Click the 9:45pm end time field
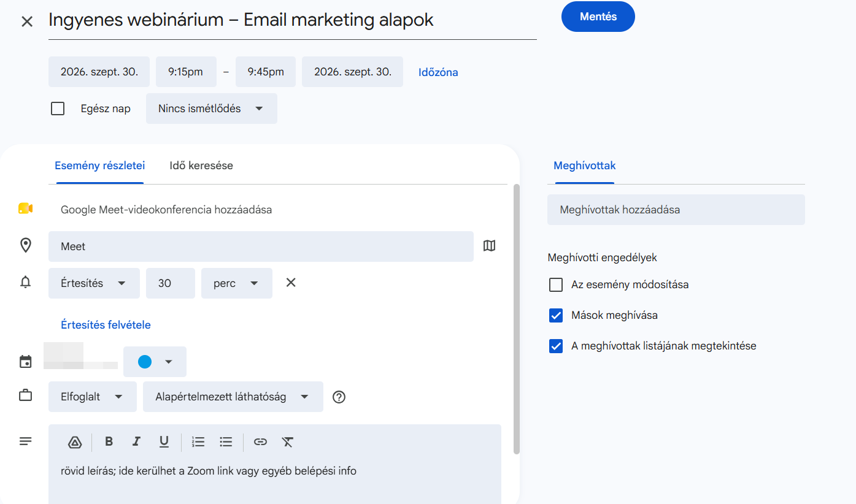Screen dimensions: 856x504 (266, 72)
